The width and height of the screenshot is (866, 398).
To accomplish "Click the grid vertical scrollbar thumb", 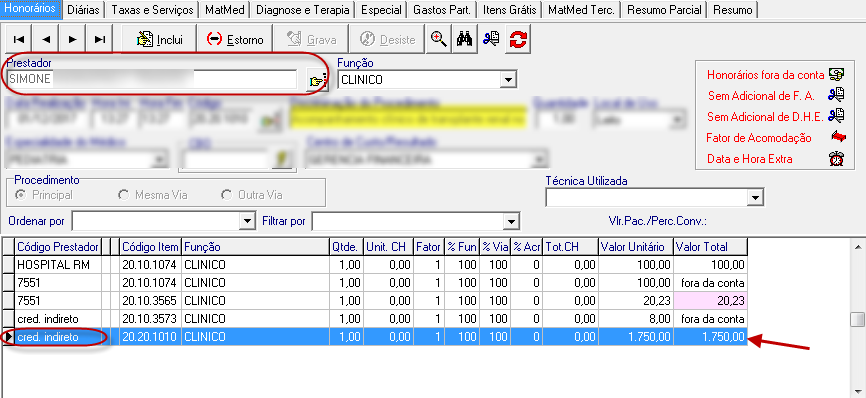I will click(x=857, y=320).
